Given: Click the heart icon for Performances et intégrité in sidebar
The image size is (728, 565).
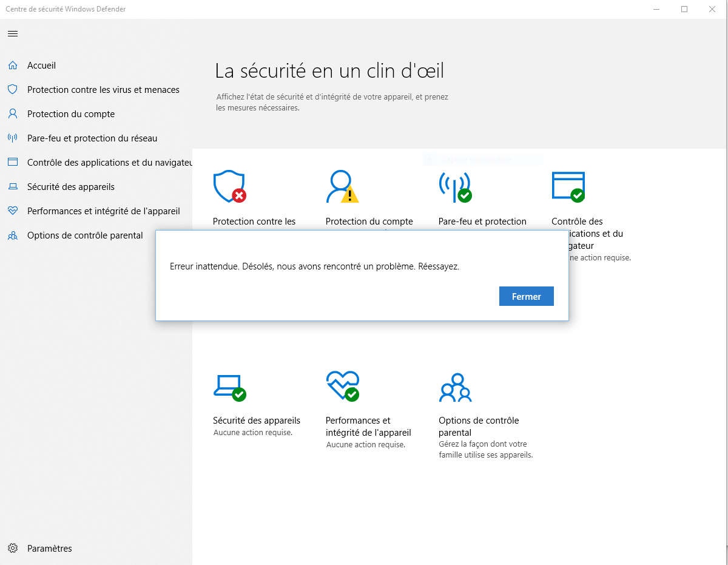Looking at the screenshot, I should 13,211.
